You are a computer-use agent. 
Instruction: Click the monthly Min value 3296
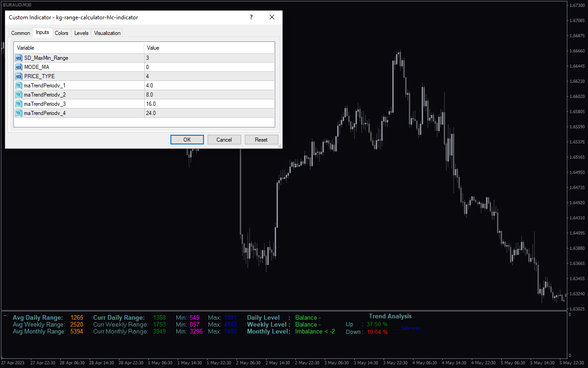click(x=196, y=332)
